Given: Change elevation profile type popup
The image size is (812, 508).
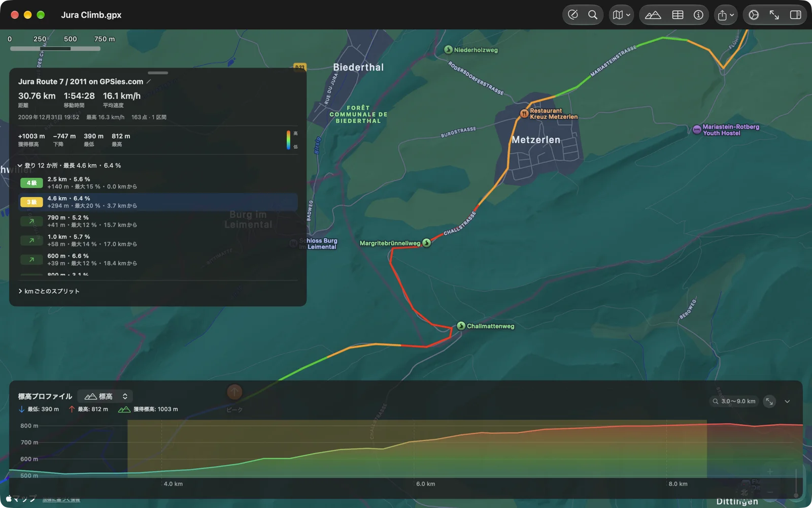Looking at the screenshot, I should 106,396.
